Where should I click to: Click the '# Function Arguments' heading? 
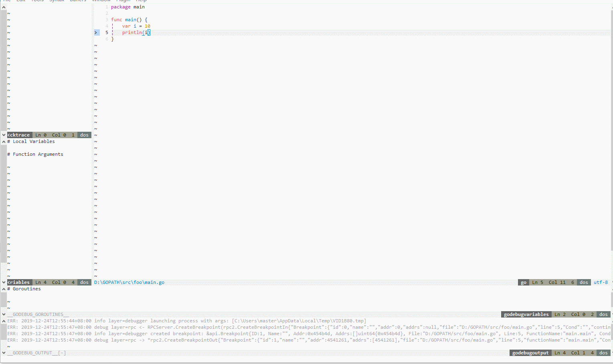[35, 154]
